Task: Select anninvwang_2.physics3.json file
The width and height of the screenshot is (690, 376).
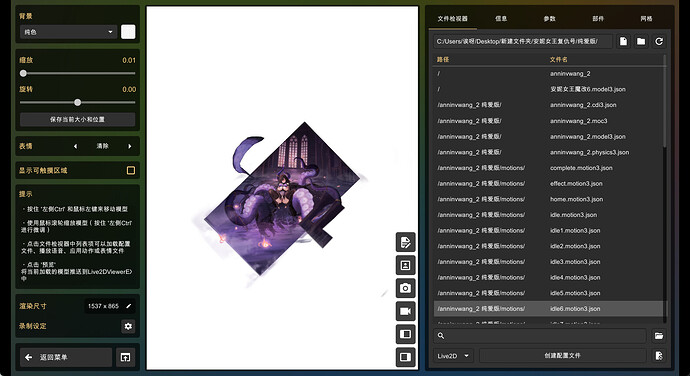Action: point(548,152)
